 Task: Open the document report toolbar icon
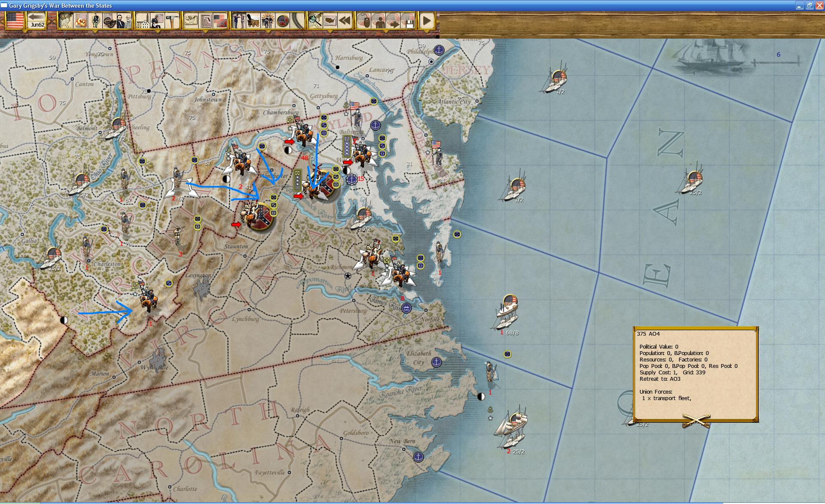coord(206,21)
